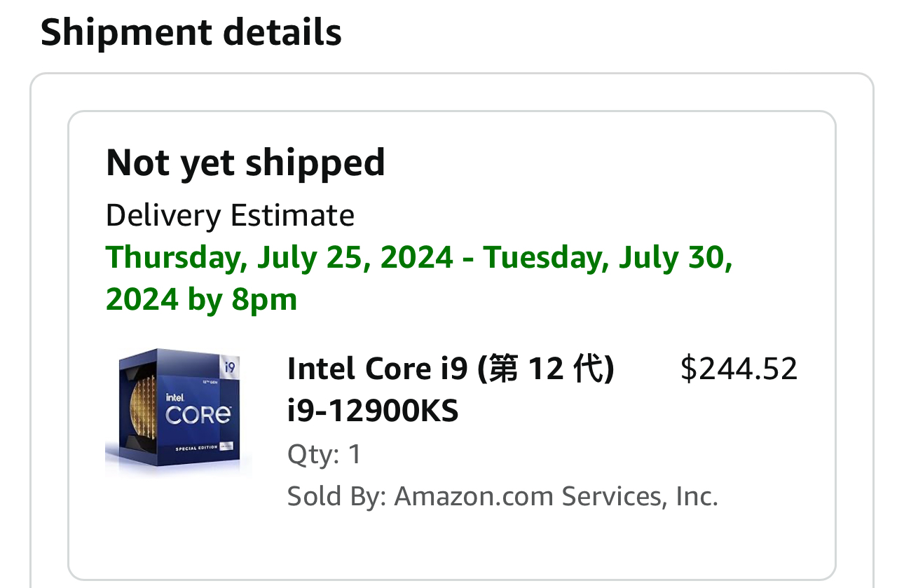Viewport: 904px width, 588px height.
Task: Select the $244.52 price
Action: coord(739,369)
